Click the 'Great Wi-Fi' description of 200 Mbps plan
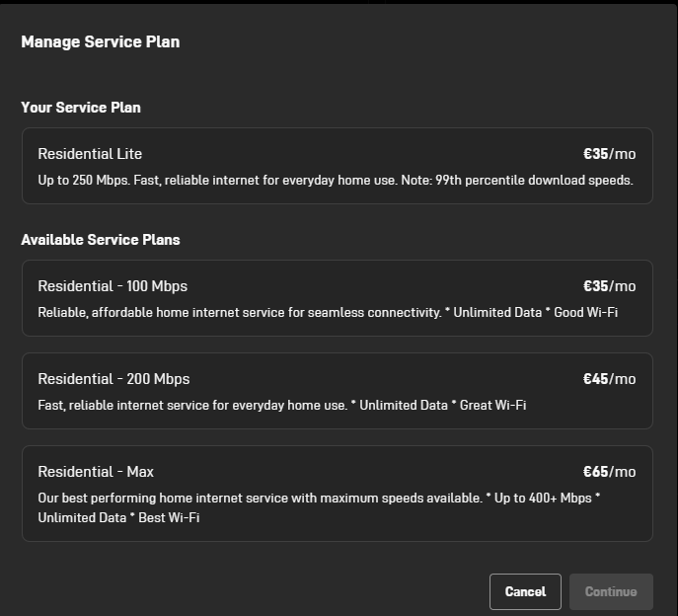Screen dimensions: 678x616 (x=492, y=405)
